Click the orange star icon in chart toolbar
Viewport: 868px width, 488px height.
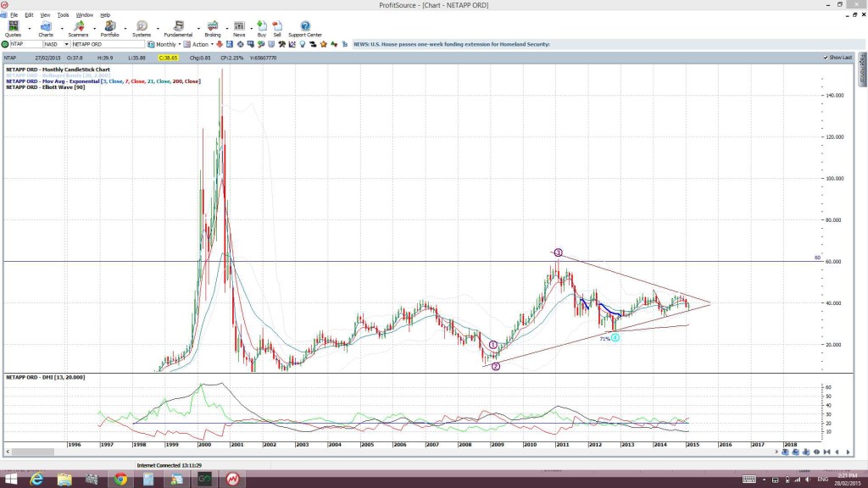point(324,44)
